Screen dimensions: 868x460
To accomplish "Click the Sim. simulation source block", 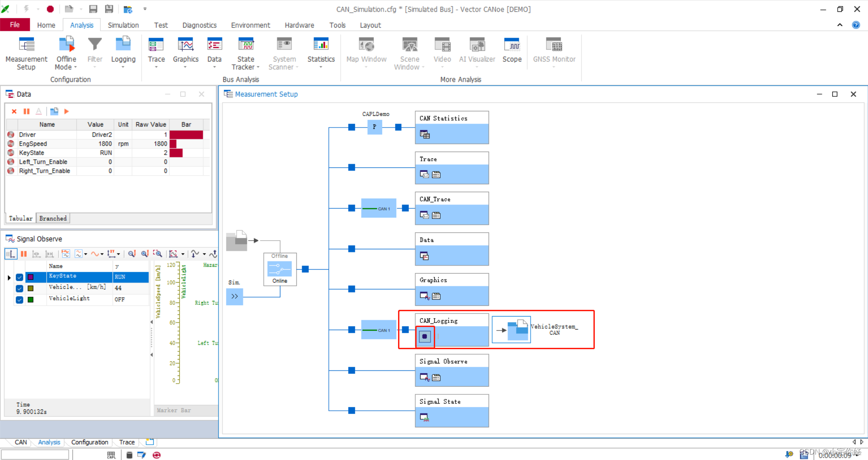I will coord(234,296).
